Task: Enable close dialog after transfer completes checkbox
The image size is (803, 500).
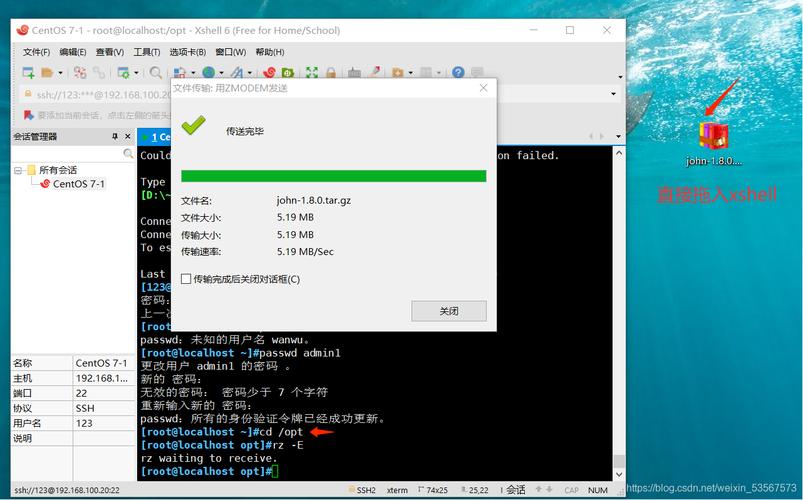Action: click(186, 279)
